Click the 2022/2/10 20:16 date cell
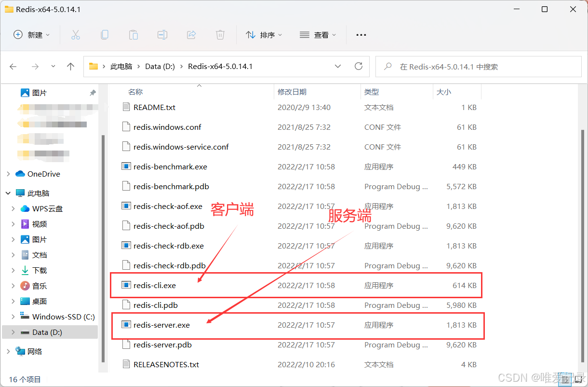 pos(306,364)
